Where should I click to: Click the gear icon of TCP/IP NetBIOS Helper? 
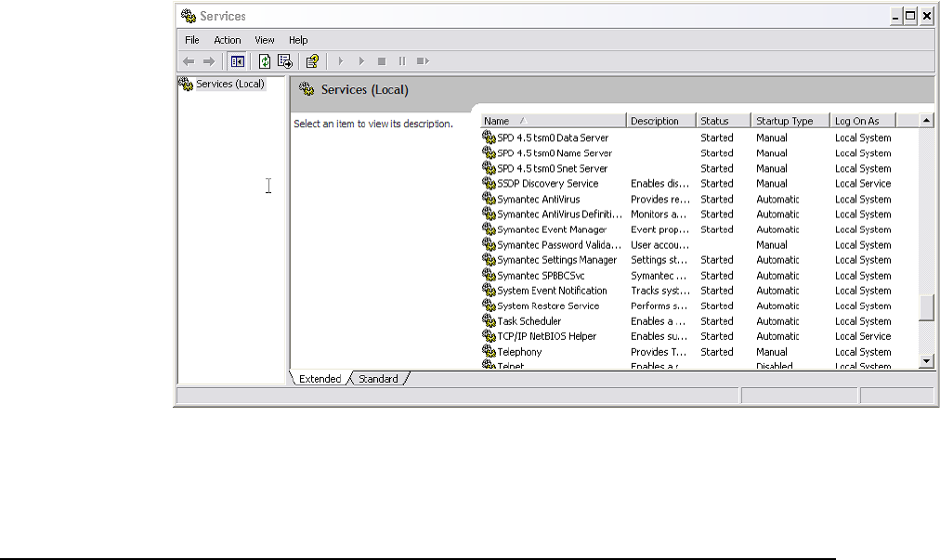click(x=490, y=336)
